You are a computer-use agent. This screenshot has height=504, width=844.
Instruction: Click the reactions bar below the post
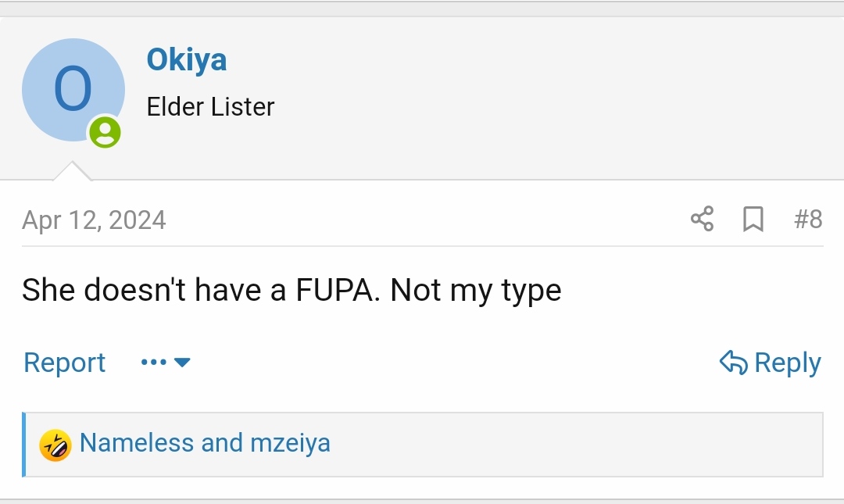423,445
